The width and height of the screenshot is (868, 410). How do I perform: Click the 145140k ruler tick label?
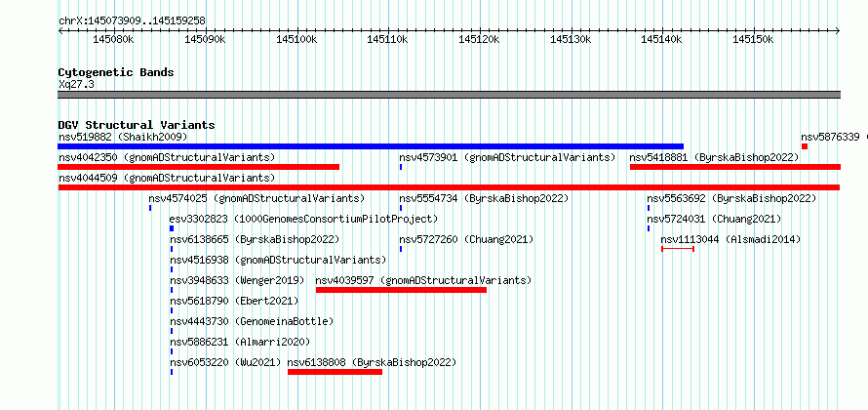662,40
